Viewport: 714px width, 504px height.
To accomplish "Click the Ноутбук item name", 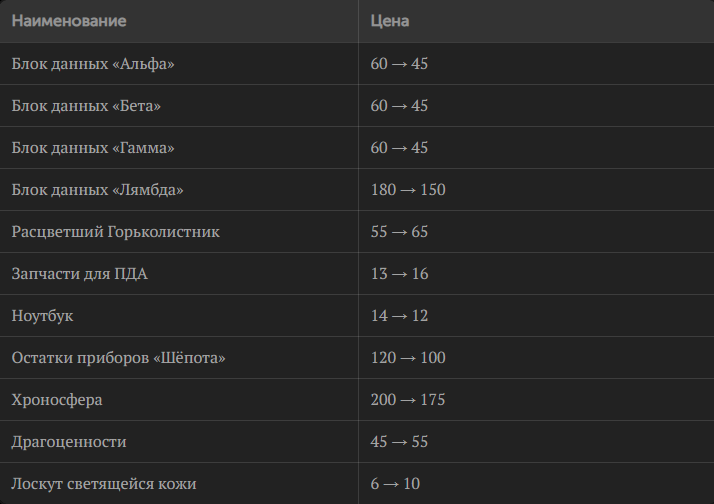I will coord(43,316).
